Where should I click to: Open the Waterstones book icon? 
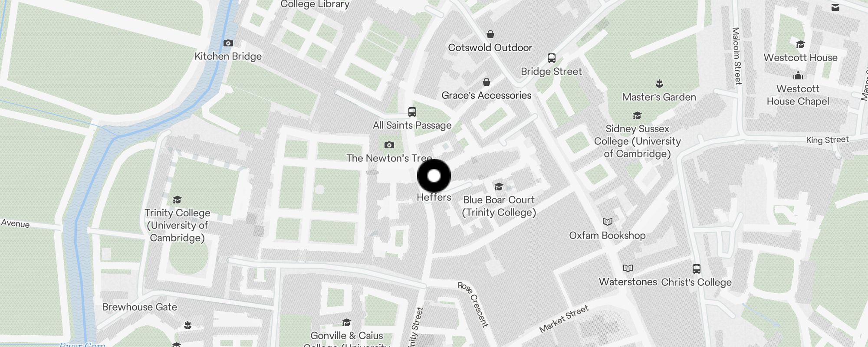[628, 268]
